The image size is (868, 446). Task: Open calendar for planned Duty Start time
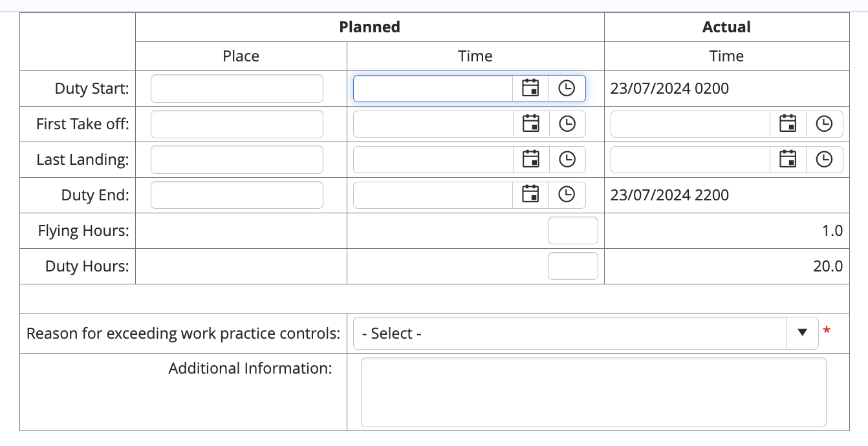[x=531, y=89]
